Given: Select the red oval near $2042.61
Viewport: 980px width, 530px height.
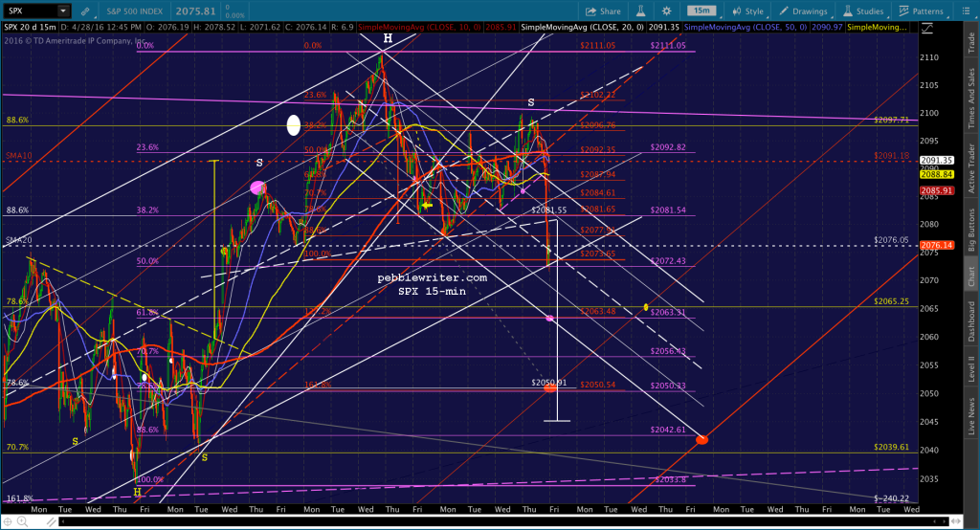Looking at the screenshot, I should pyautogui.click(x=702, y=440).
